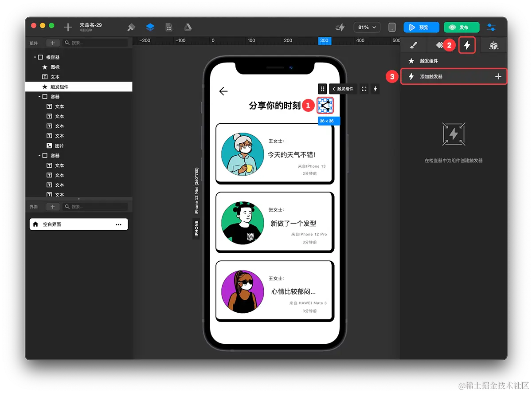
Task: Add a screen with the 界面 plus button
Action: point(52,207)
